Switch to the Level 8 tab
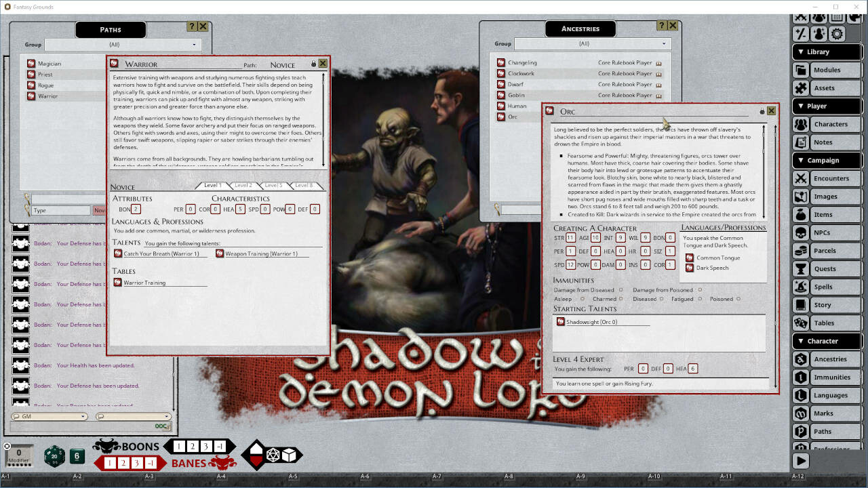 pyautogui.click(x=304, y=184)
